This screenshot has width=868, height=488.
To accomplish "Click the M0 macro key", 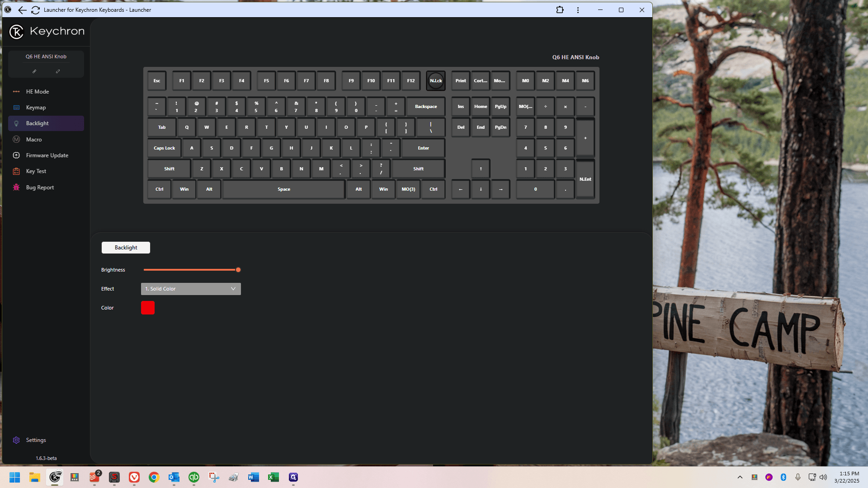I will pos(525,81).
